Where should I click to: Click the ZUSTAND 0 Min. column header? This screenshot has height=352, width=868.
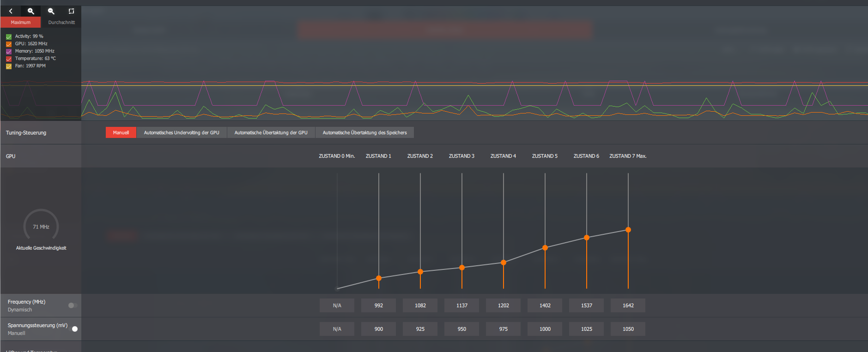click(x=337, y=156)
